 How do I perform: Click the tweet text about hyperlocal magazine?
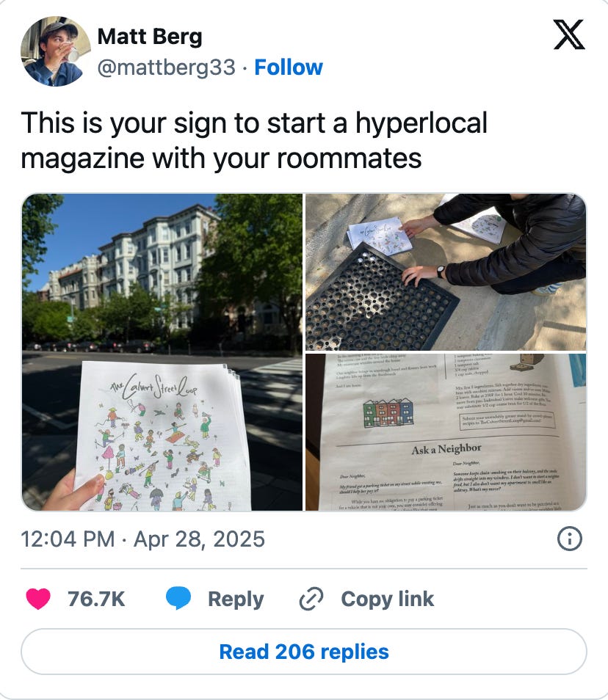(254, 140)
